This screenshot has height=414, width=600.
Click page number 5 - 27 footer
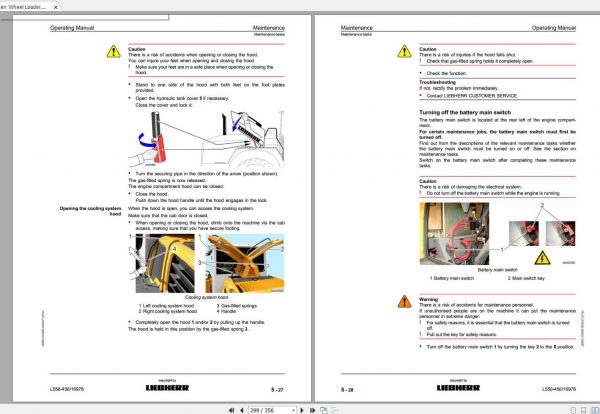click(x=277, y=390)
